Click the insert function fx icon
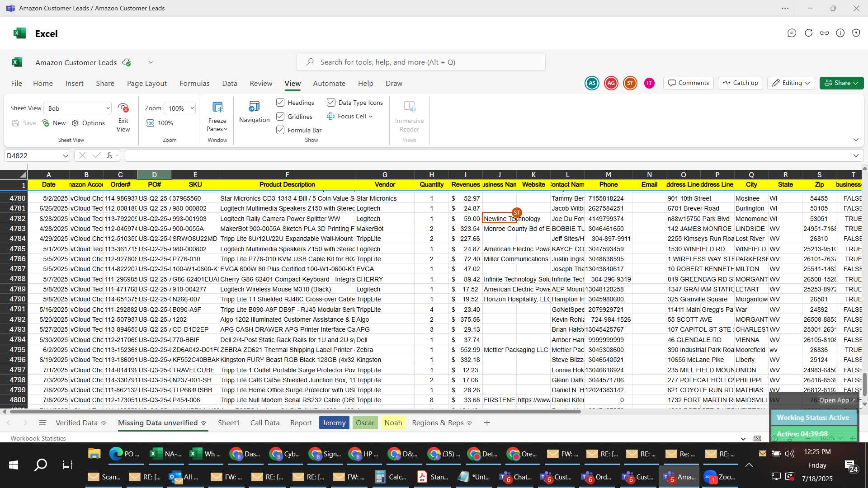The height and width of the screenshot is (488, 868). coord(109,155)
